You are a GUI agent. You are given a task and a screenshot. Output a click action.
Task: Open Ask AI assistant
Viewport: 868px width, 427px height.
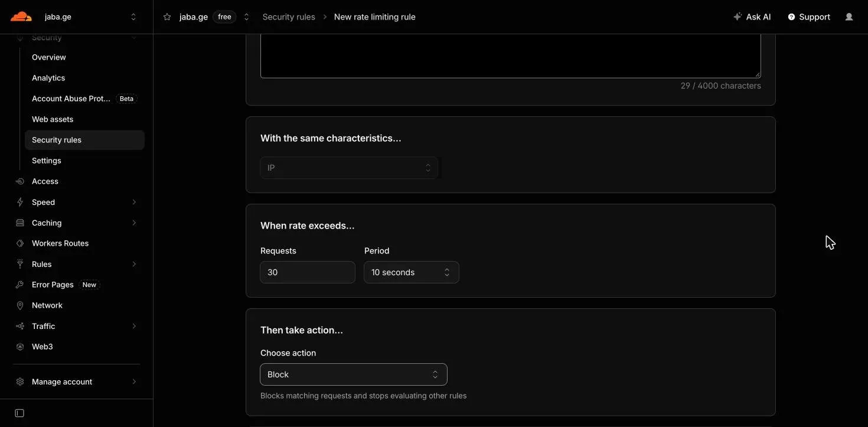pos(752,17)
